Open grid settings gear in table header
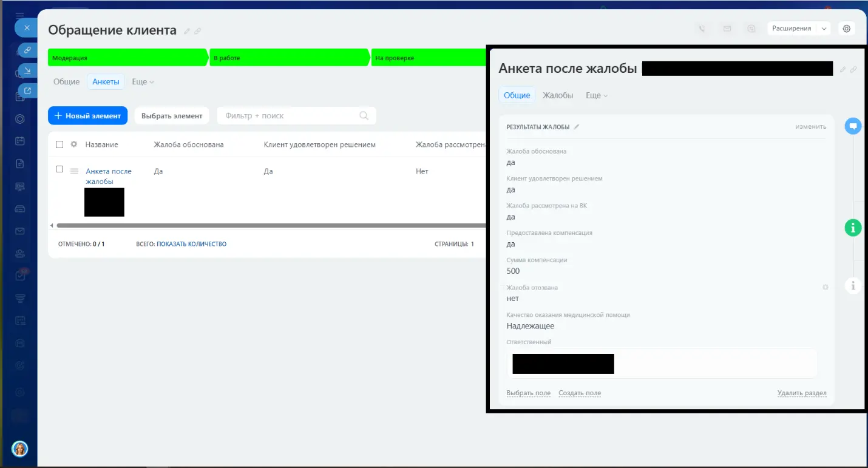 (74, 144)
